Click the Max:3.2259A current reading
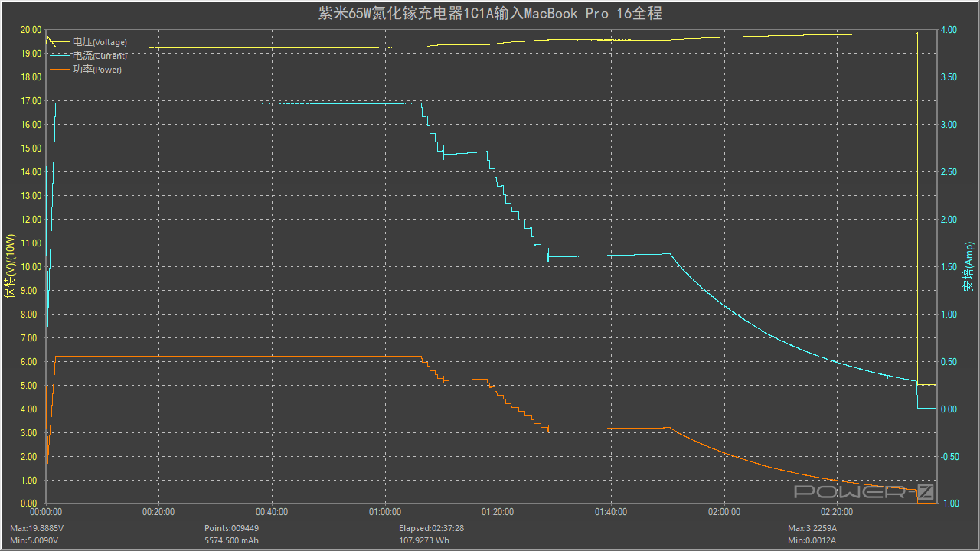This screenshot has height=551, width=980. [x=813, y=529]
